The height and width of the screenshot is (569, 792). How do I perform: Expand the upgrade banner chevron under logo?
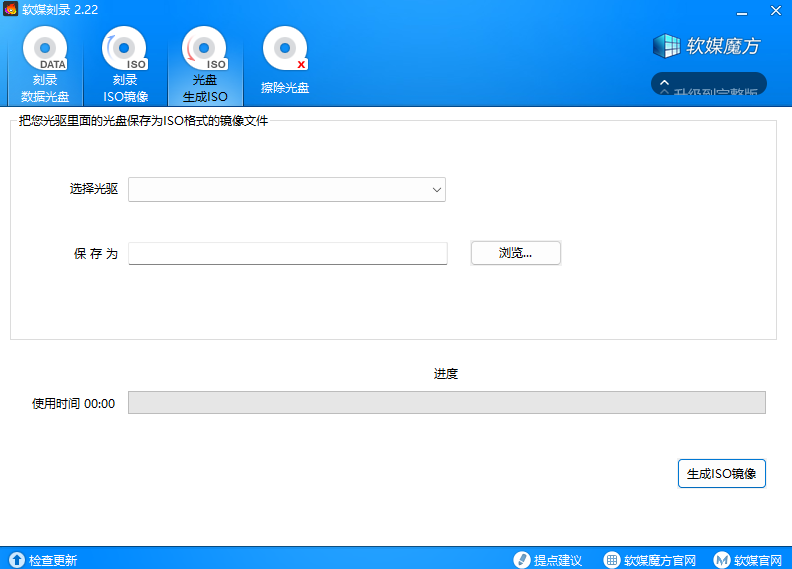pos(664,84)
